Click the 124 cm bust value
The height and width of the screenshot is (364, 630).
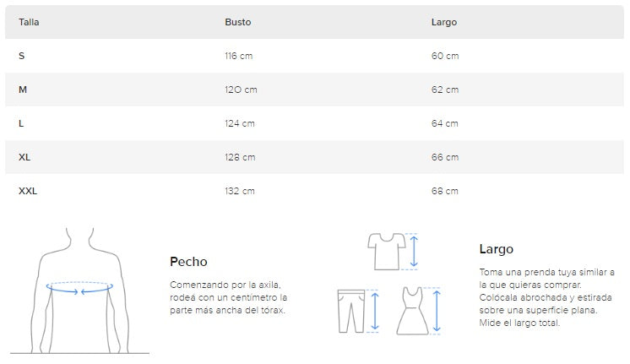[240, 123]
